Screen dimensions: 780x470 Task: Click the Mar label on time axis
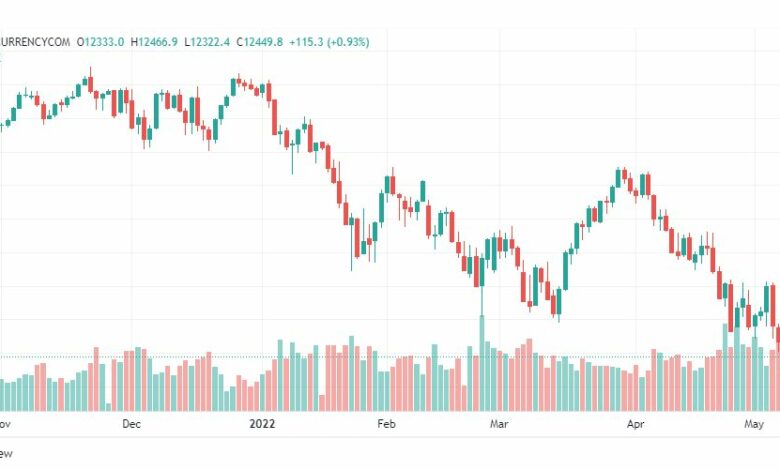click(x=499, y=424)
